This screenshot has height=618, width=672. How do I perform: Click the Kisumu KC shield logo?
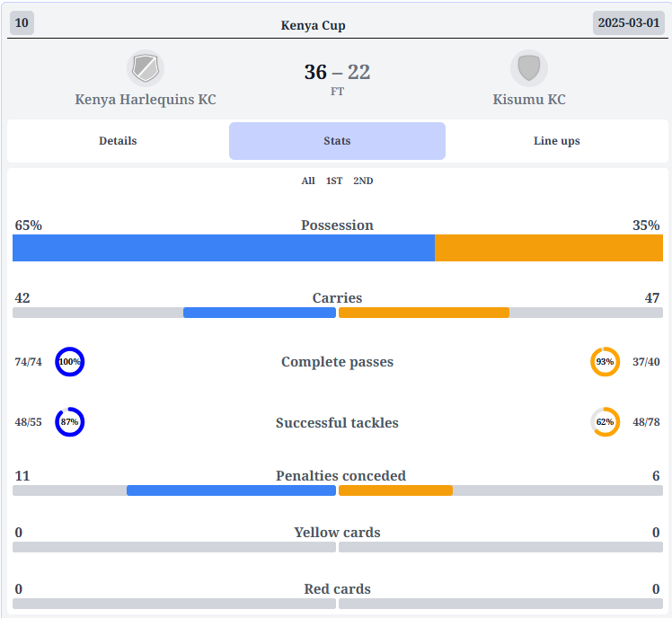(x=529, y=68)
